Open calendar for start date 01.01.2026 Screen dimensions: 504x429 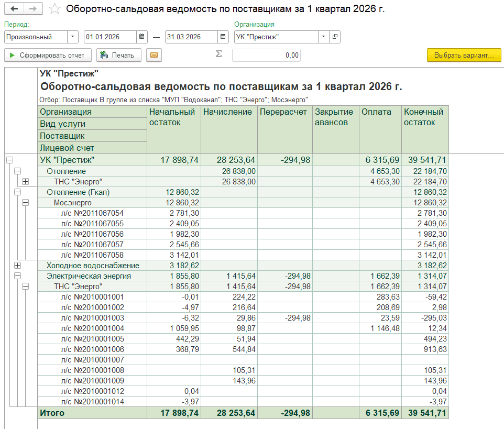[141, 37]
